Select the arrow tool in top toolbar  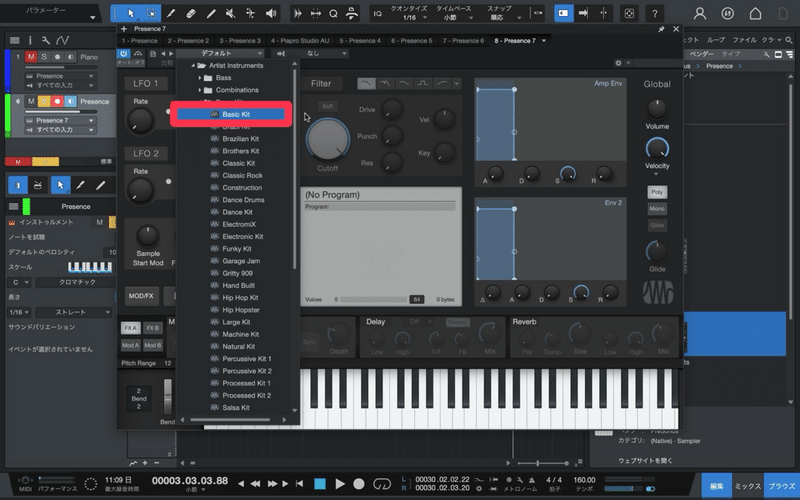pos(131,13)
